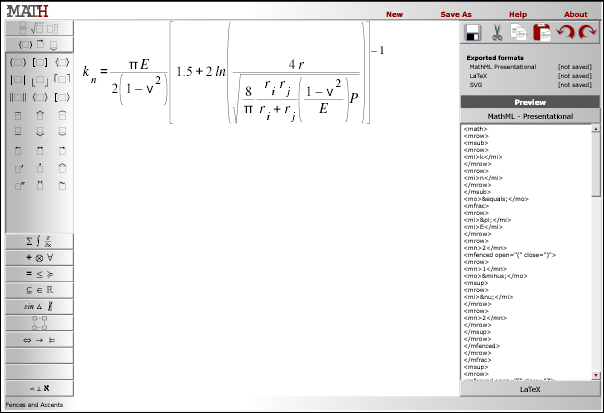
Task: Switch to the LaTeX preview tab
Action: pyautogui.click(x=530, y=389)
